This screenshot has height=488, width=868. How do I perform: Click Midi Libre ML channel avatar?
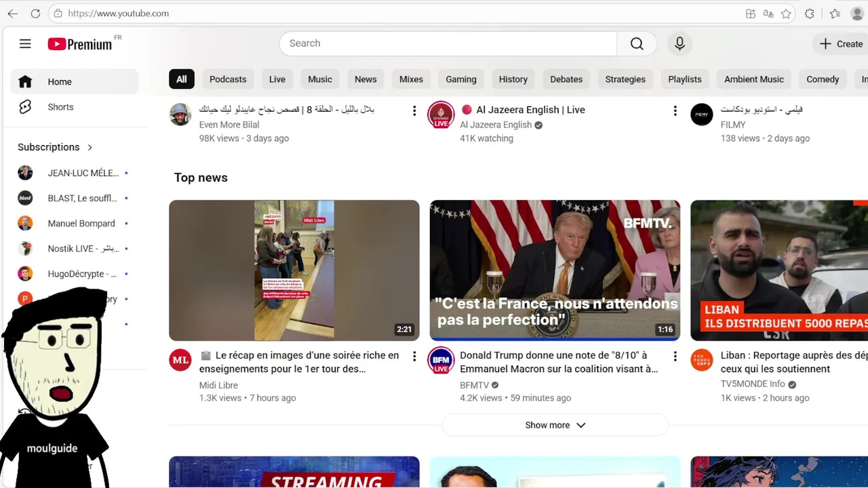coord(180,360)
